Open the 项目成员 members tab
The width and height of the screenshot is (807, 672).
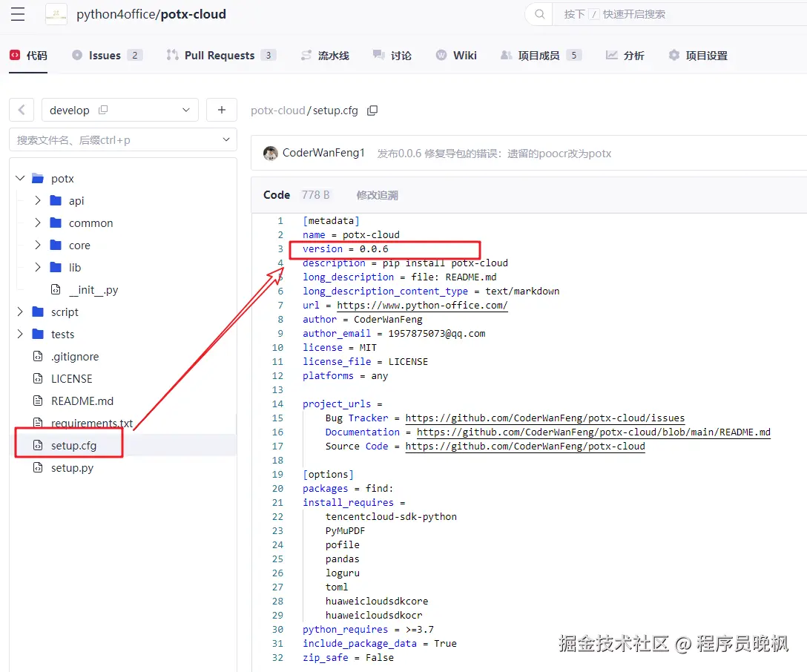click(541, 55)
